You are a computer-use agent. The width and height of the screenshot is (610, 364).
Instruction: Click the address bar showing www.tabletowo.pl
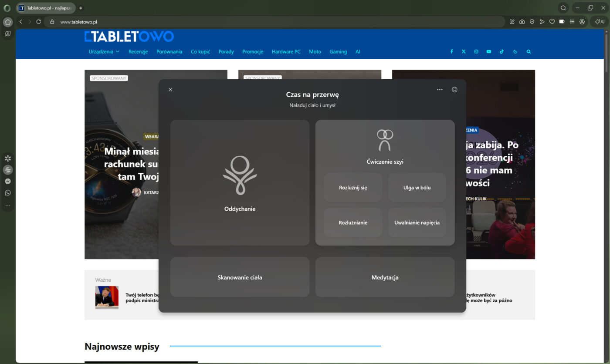(x=274, y=22)
